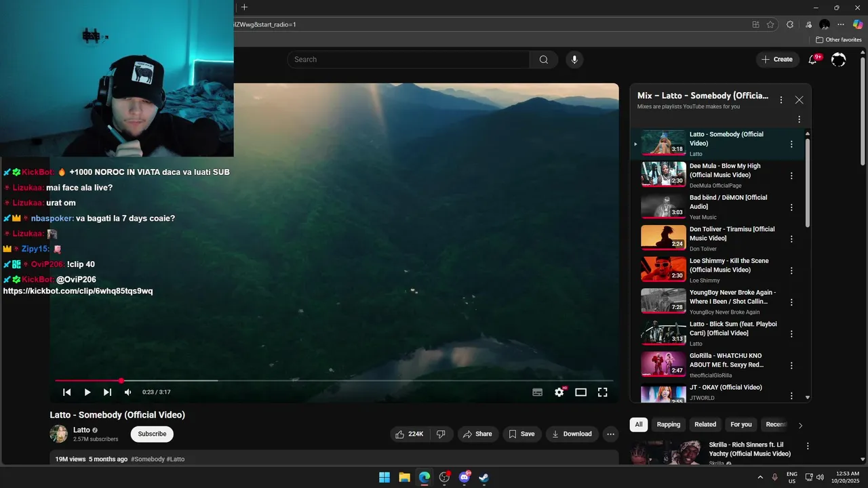Focus the YouTube search field
Viewport: 868px width, 488px height.
coord(409,60)
